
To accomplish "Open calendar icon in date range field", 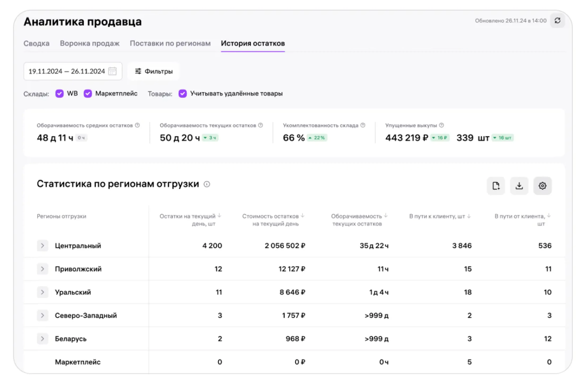I will click(112, 71).
